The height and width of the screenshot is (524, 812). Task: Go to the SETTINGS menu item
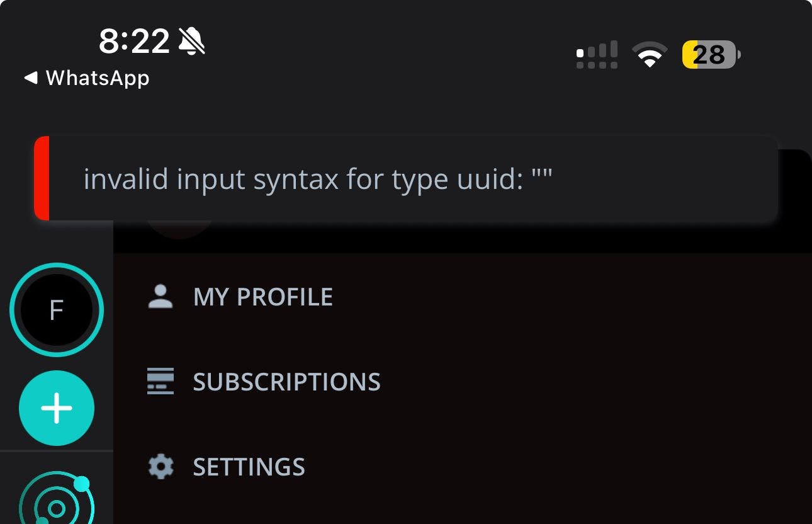[x=249, y=467]
